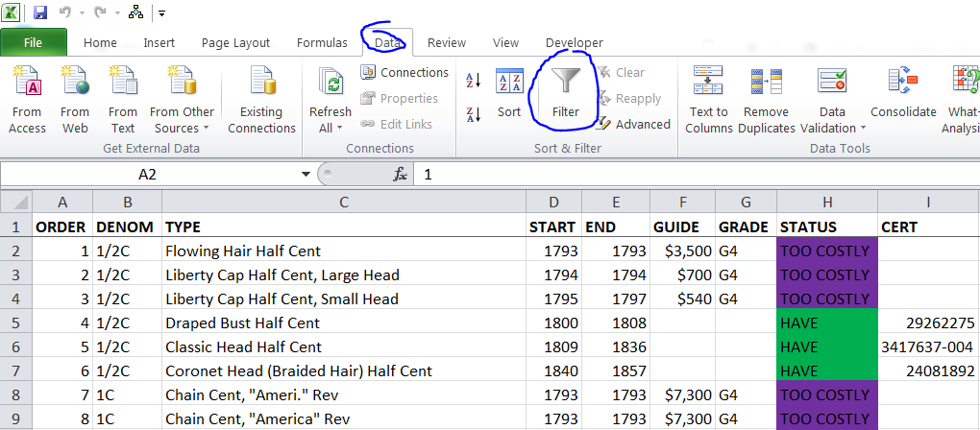Open the View tab
Viewport: 980px width, 430px height.
[505, 42]
